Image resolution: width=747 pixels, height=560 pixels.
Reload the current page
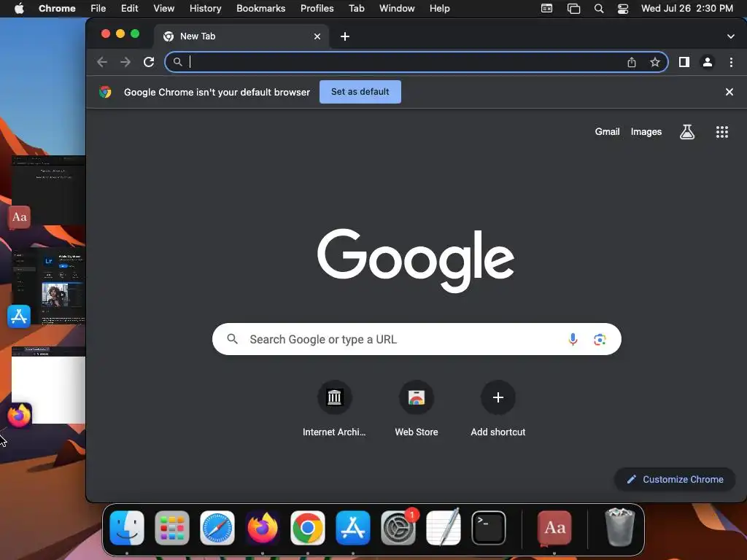(149, 62)
